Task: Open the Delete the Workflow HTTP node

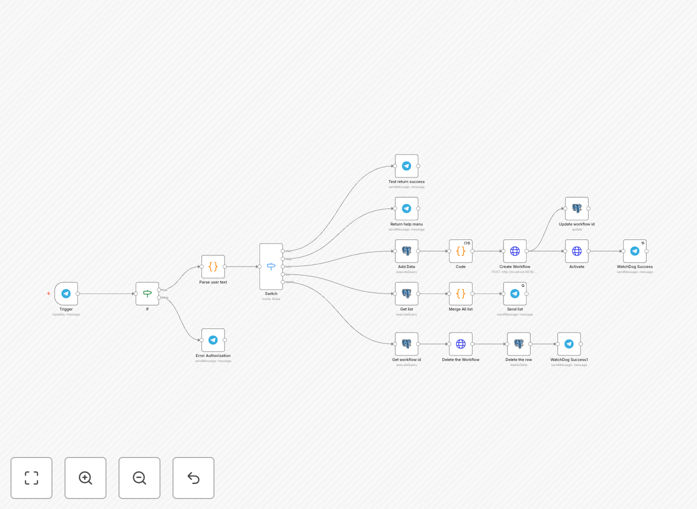Action: 461,344
